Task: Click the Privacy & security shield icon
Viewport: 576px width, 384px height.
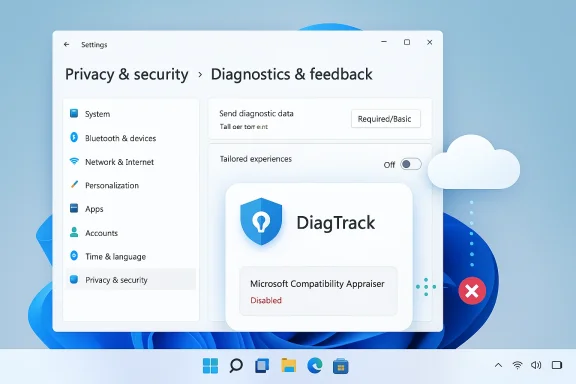Action: click(74, 279)
